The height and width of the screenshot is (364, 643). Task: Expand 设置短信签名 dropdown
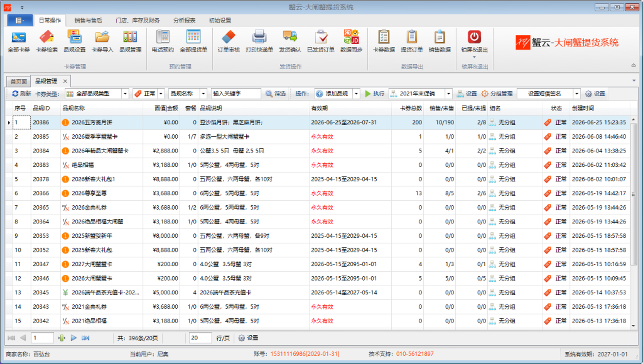tap(577, 94)
